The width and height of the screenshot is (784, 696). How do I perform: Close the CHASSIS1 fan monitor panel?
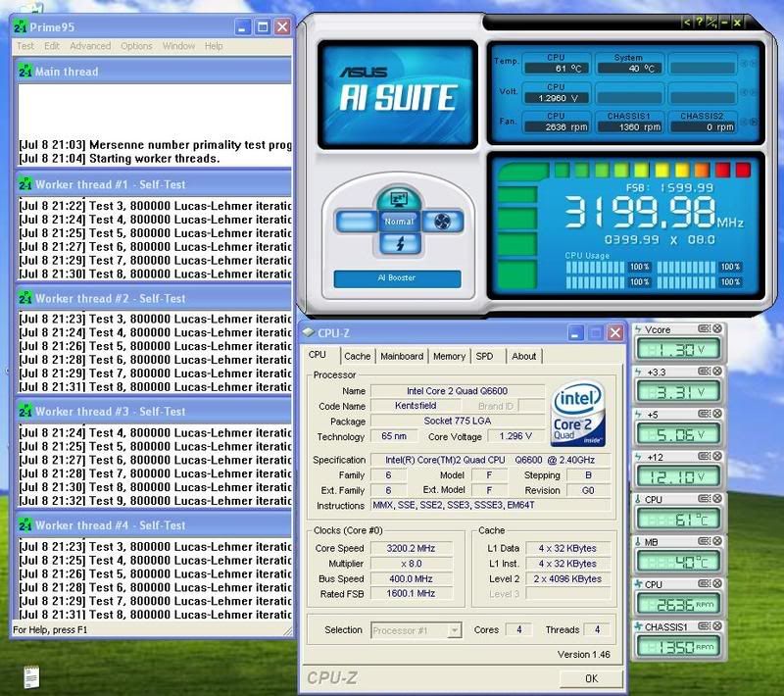click(x=717, y=626)
